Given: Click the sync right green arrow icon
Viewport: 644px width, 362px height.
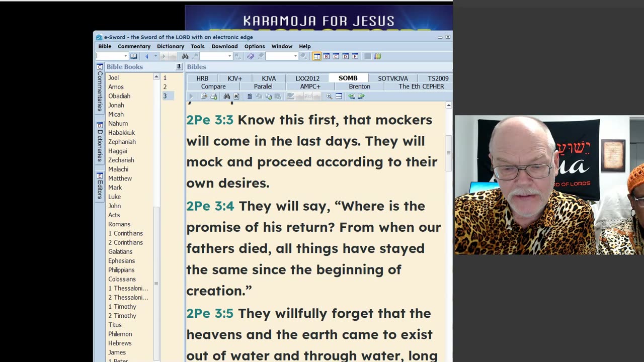Looking at the screenshot, I should [361, 96].
